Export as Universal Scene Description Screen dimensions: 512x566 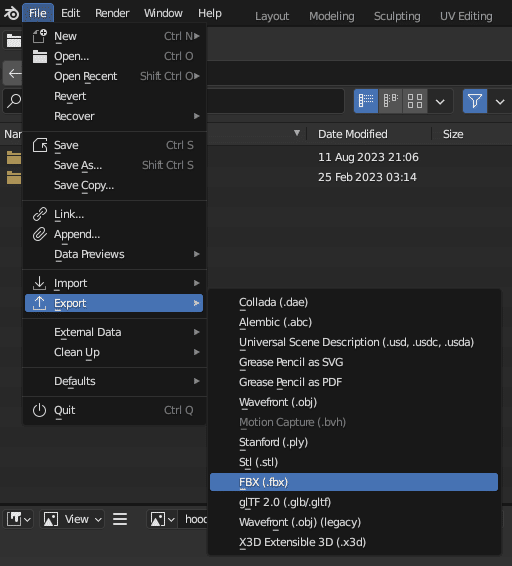(x=354, y=342)
